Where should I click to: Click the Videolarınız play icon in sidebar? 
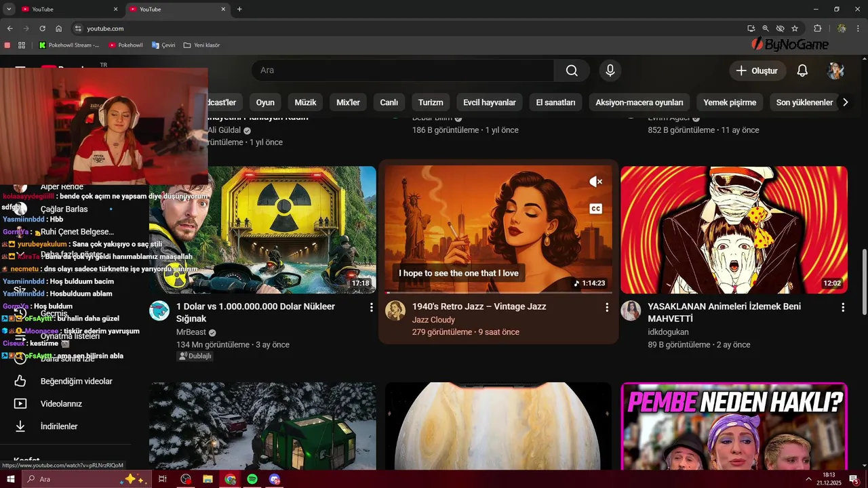click(x=20, y=403)
